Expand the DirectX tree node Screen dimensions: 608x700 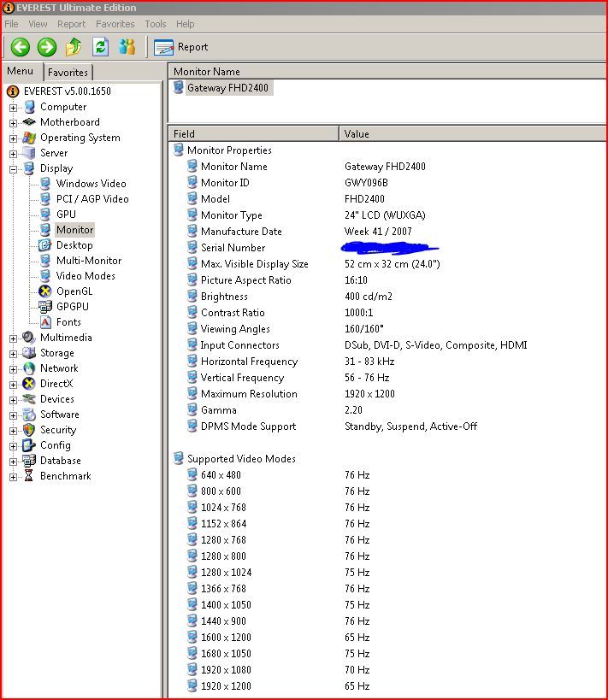(x=13, y=385)
